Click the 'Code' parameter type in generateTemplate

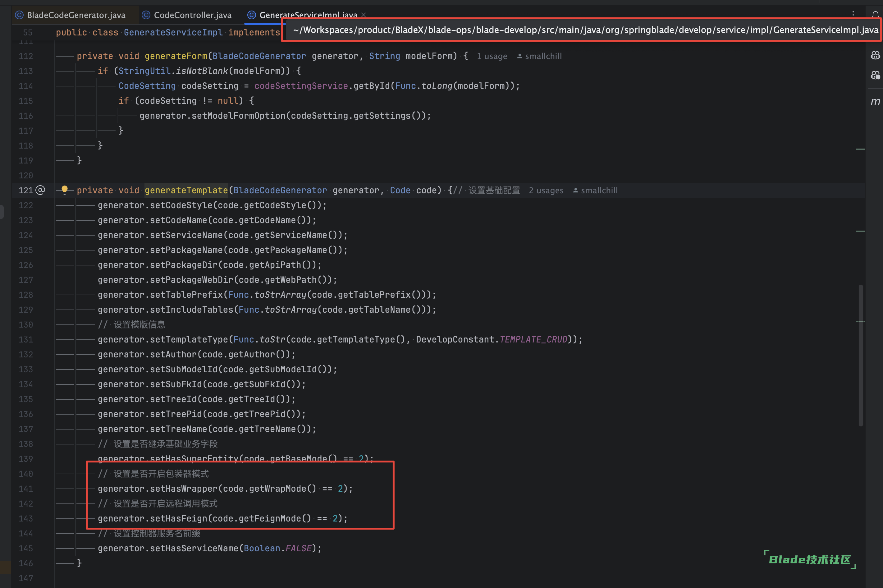point(400,191)
